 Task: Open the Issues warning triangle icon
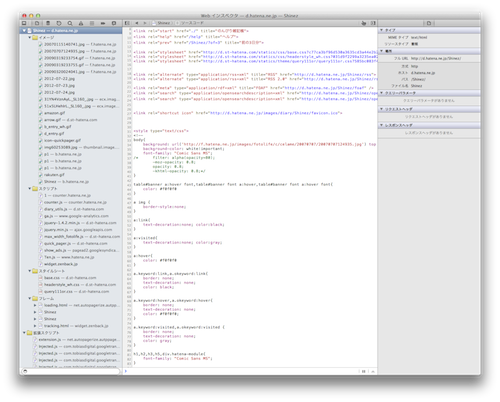(81, 23)
